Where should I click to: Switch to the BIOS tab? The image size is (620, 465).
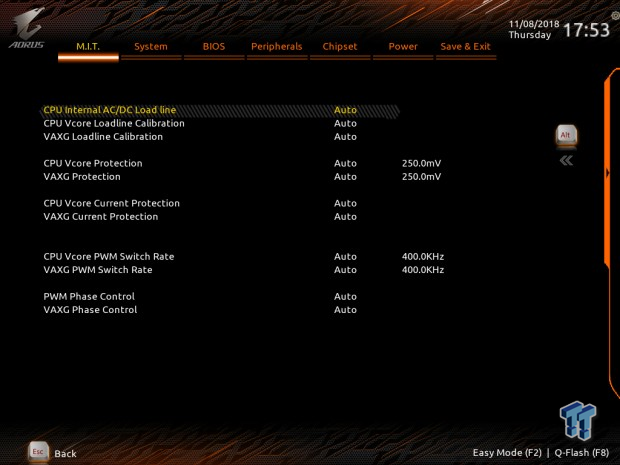214,47
